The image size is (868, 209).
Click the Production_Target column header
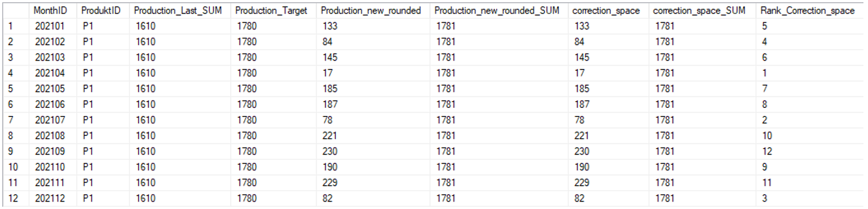(273, 11)
